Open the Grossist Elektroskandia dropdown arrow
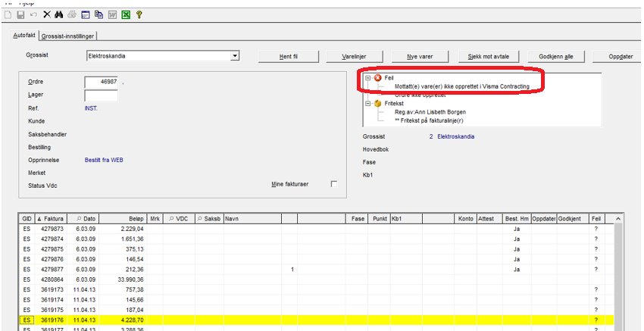 click(x=235, y=56)
